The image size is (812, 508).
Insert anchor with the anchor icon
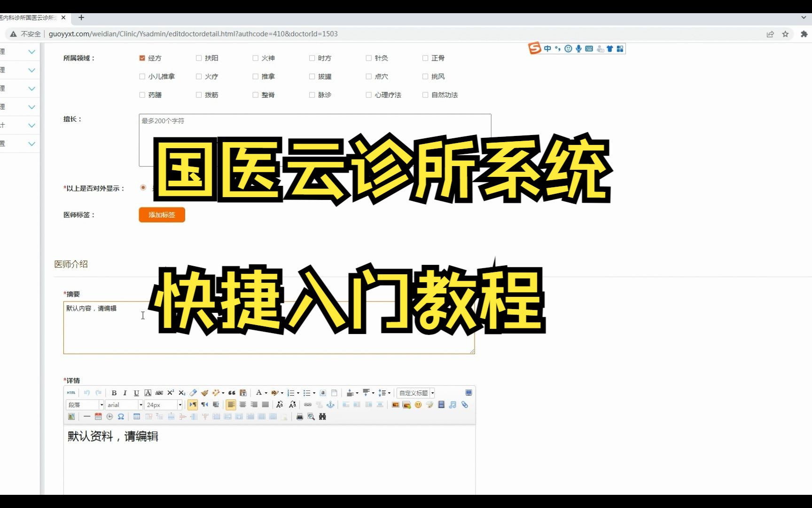point(330,405)
